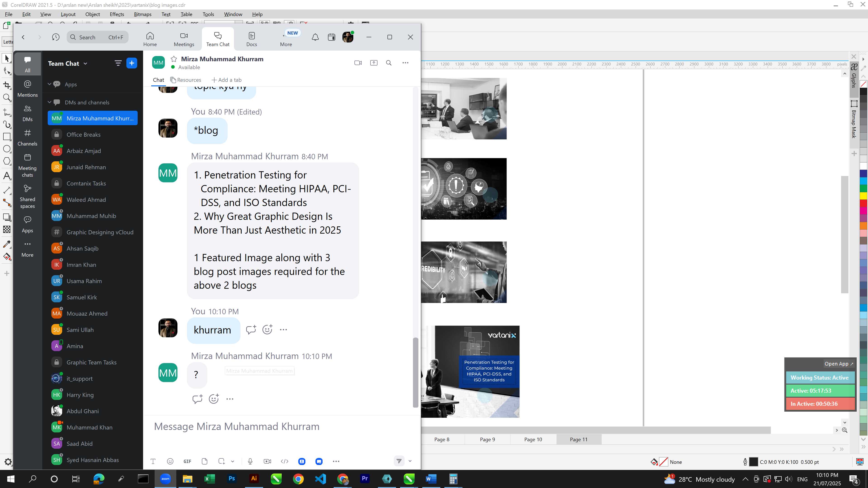The width and height of the screenshot is (868, 488).
Task: Click the Windows Start button
Action: point(11,479)
